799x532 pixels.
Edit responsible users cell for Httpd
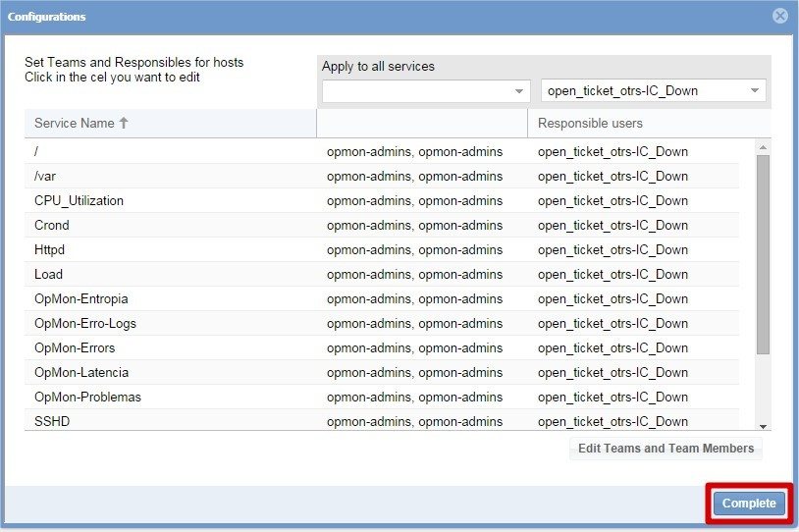click(613, 250)
